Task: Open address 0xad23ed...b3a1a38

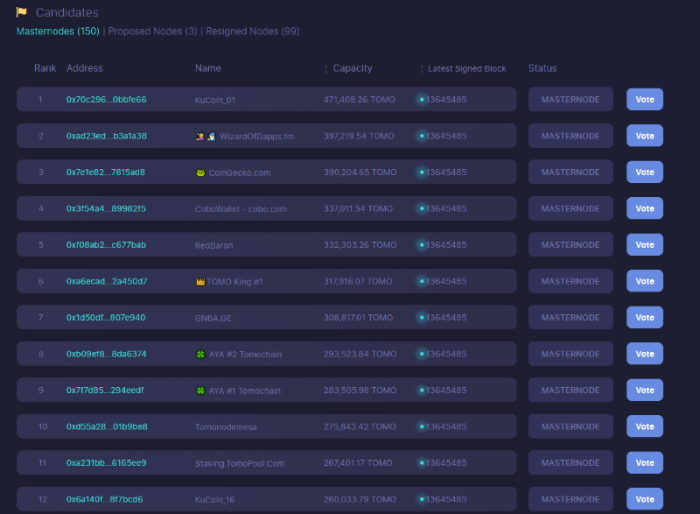Action: pyautogui.click(x=106, y=136)
